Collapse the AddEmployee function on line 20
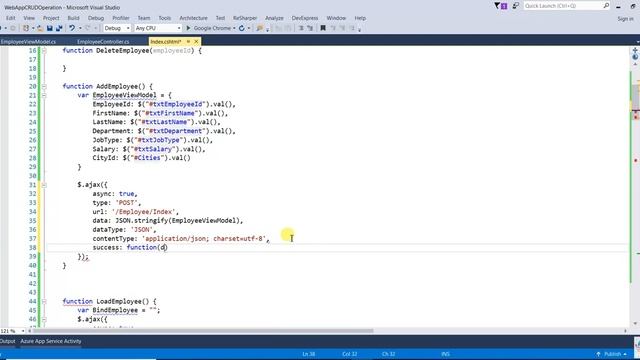This screenshot has width=640, height=360. (44, 87)
